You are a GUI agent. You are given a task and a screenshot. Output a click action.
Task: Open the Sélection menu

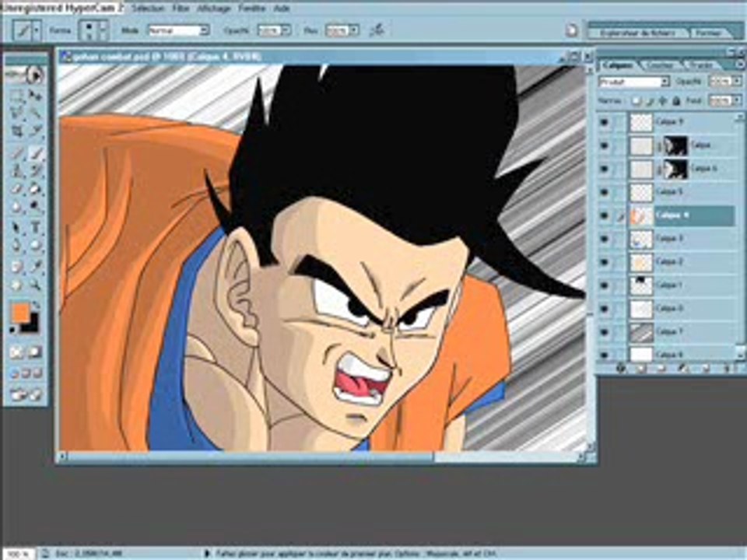point(148,9)
